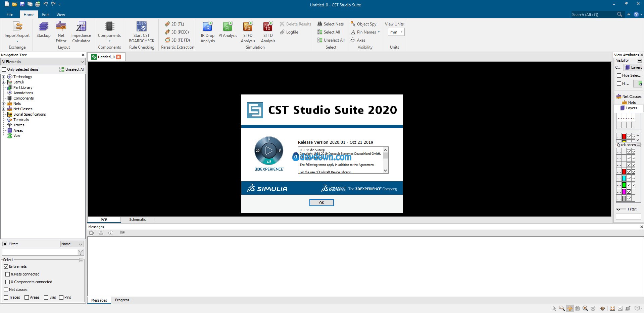Enable & Nets connected checkbox
644x313 pixels.
point(8,274)
